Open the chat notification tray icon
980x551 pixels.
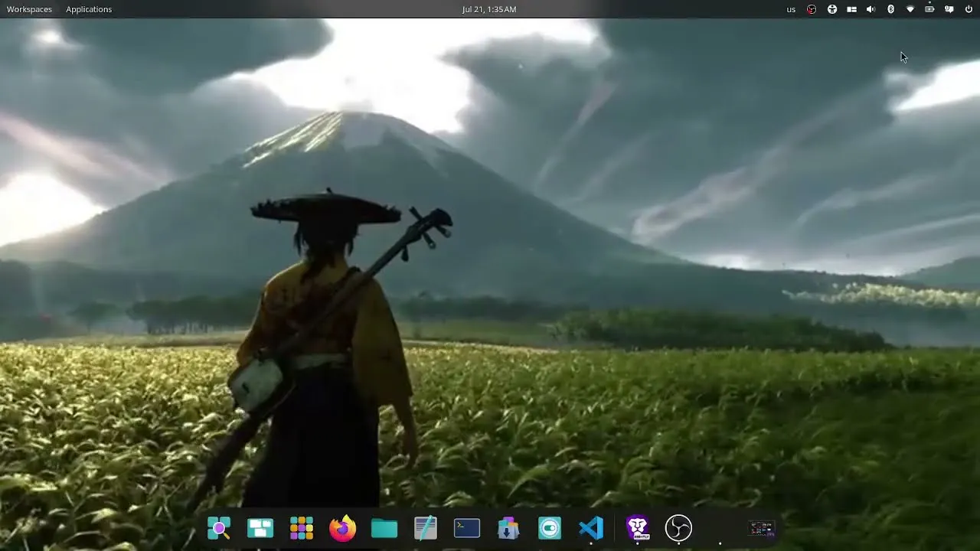coord(949,9)
